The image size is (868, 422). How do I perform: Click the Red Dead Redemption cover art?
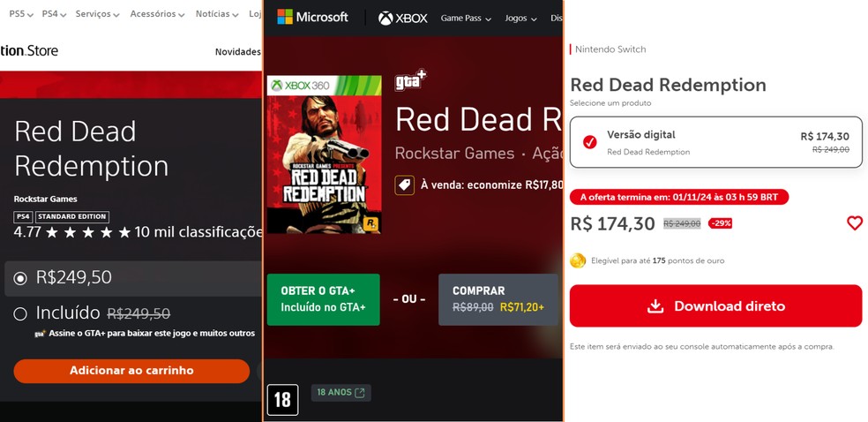tap(324, 154)
